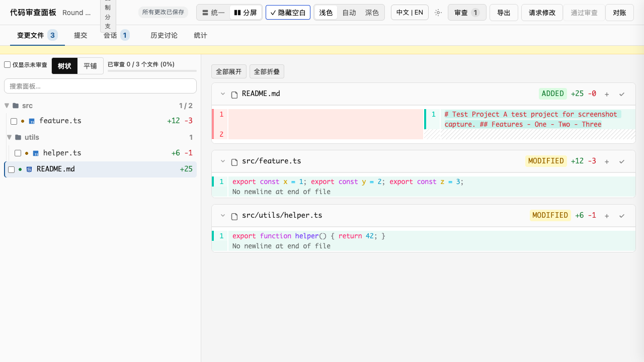The width and height of the screenshot is (644, 362).
Task: Toggle 隐藏空白 whitespace option
Action: 288,13
